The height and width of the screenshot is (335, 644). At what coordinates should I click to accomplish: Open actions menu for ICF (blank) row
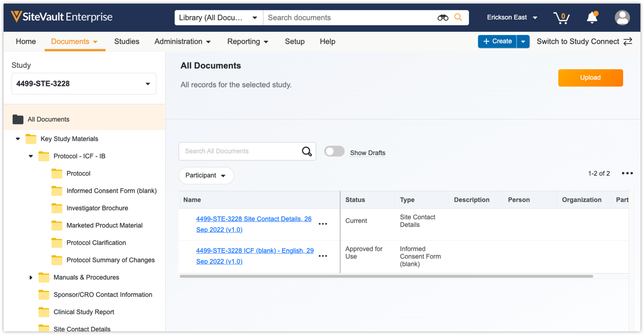323,256
